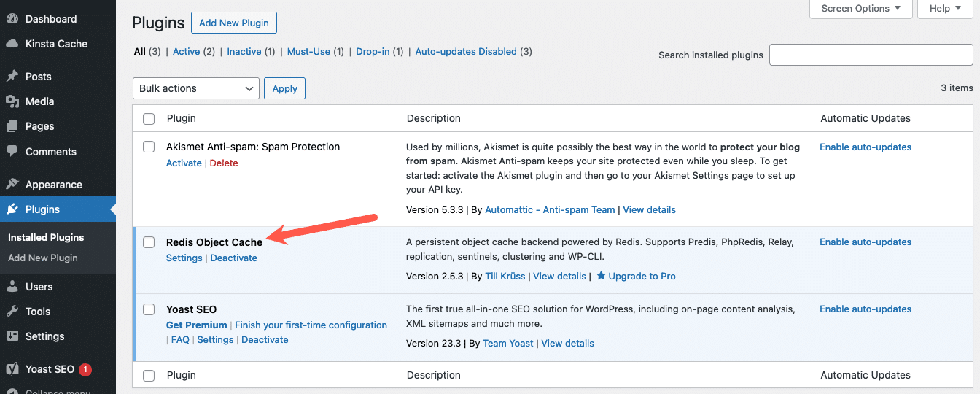Screen dimensions: 980x394
Task: Open Team Yoast author link
Action: [508, 344]
